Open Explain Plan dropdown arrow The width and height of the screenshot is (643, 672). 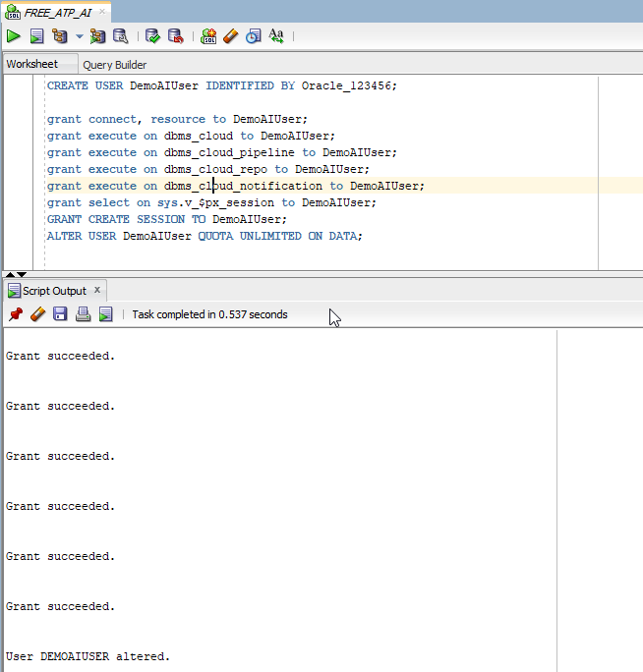(80, 36)
